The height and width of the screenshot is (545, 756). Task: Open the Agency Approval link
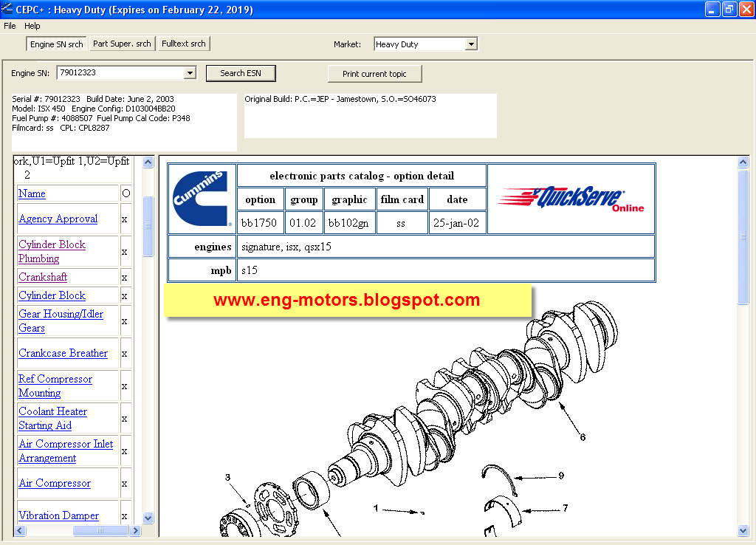click(x=58, y=219)
